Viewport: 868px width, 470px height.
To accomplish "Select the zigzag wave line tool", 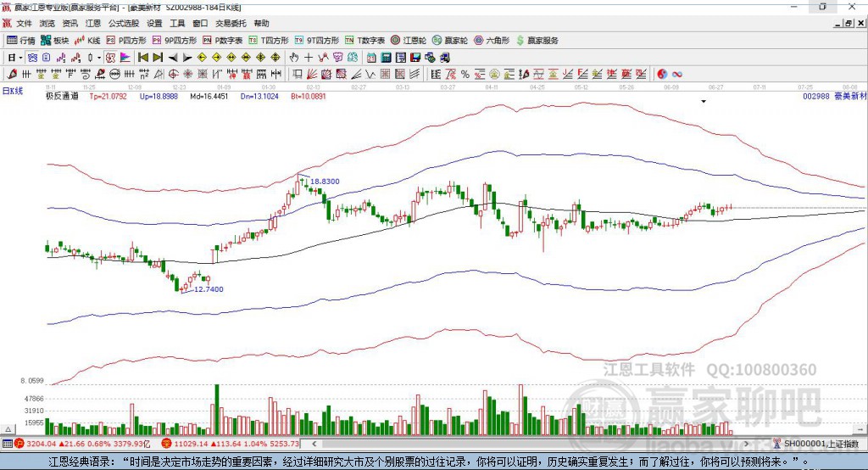I will 370,75.
